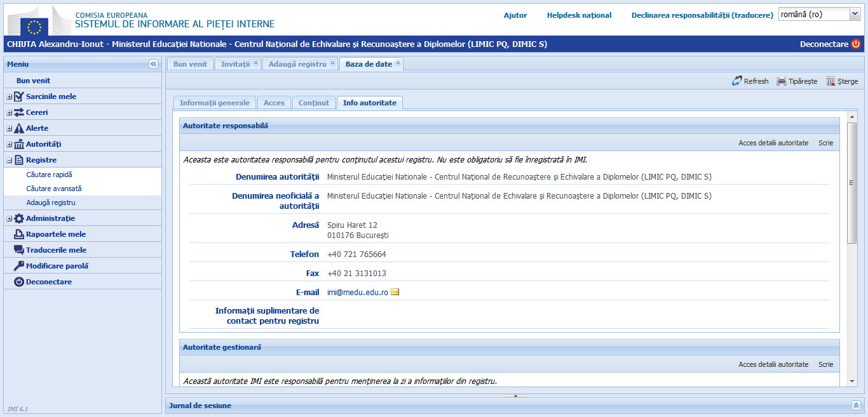
Task: Expand the Autorități menu section
Action: point(8,143)
